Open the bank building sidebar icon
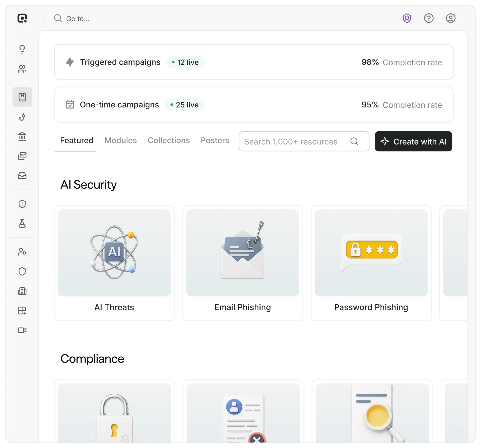 pos(22,136)
